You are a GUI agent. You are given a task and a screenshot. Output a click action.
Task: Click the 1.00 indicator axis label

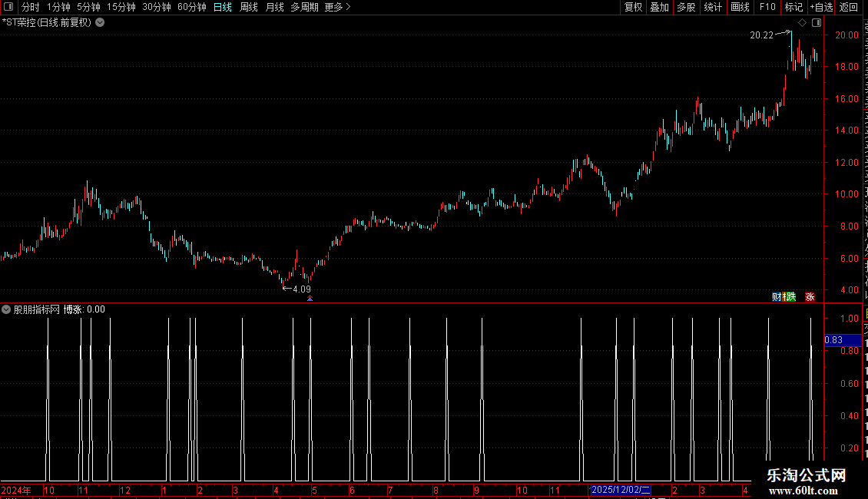pos(850,319)
